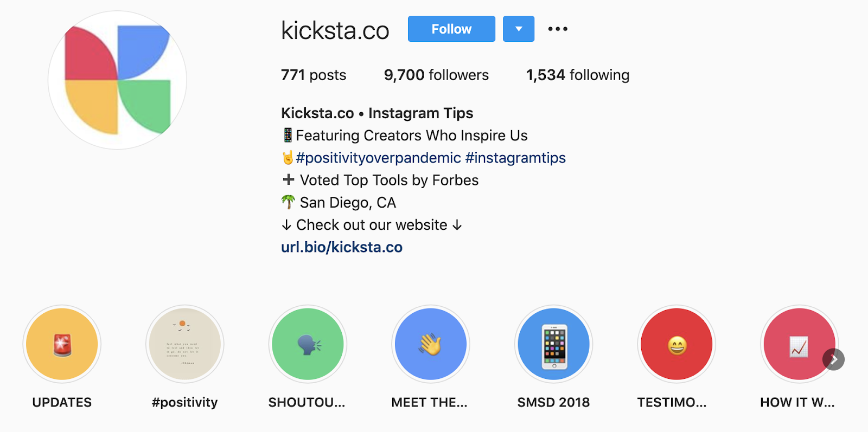Open the #instagramtips hashtag

(515, 158)
